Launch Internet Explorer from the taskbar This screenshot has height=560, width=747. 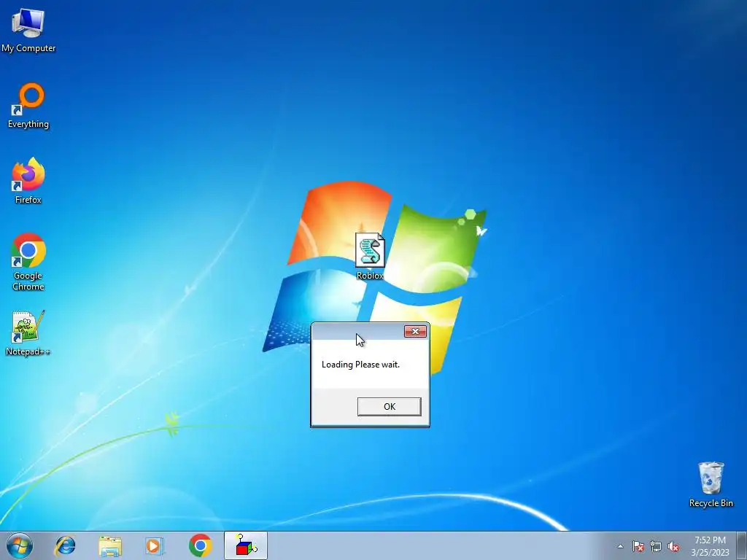[x=65, y=545]
